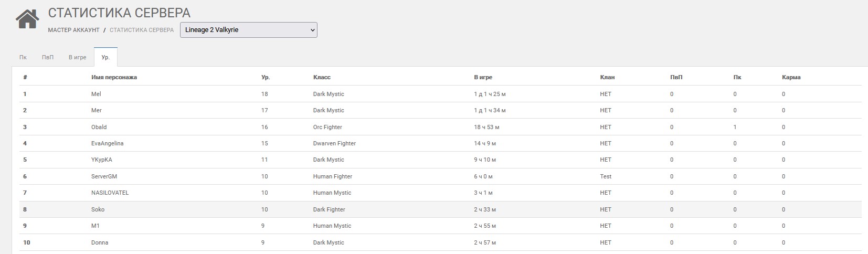
Task: Select character name Mel in row 1
Action: pos(96,94)
